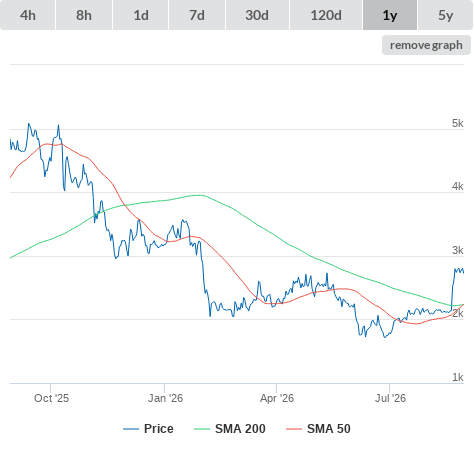Show the 30d price history
This screenshot has height=455, width=474.
coord(257,15)
